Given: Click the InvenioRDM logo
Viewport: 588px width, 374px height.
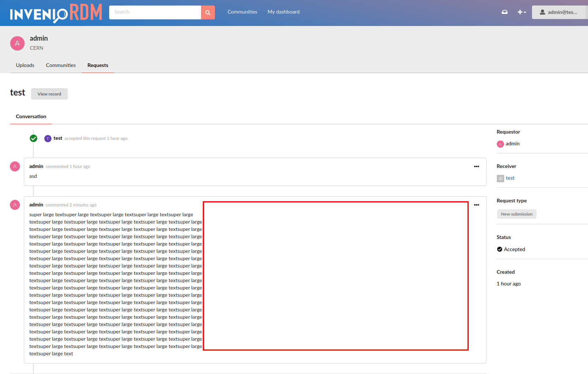Looking at the screenshot, I should [x=55, y=12].
